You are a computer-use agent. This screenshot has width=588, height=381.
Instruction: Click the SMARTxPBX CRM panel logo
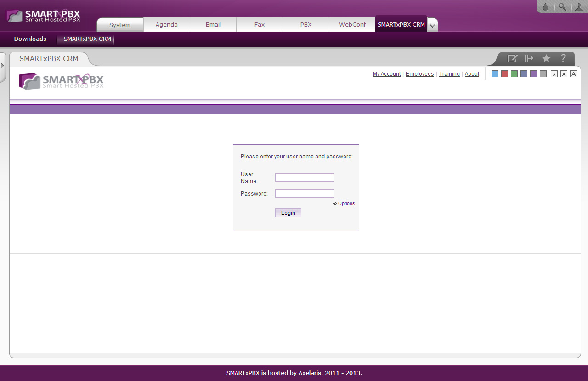click(61, 81)
